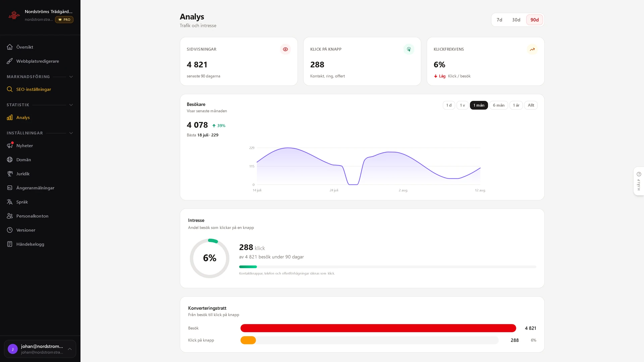Collapse the Statistik section

coord(71,105)
